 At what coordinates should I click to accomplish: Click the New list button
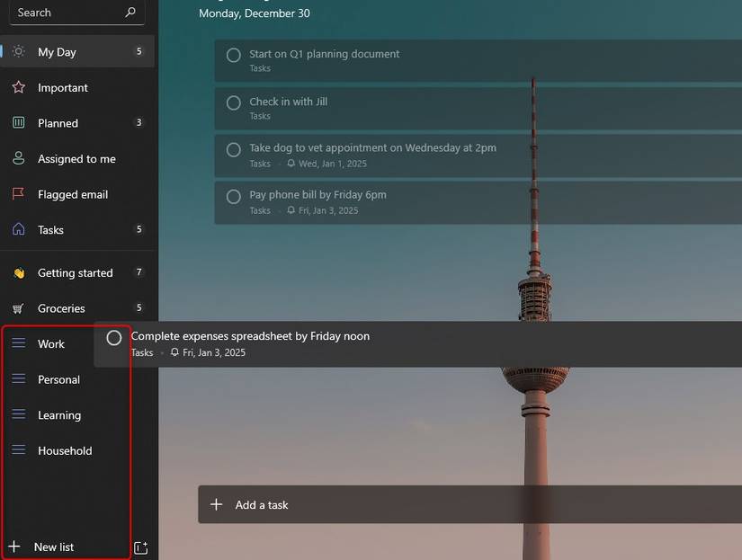(x=54, y=547)
